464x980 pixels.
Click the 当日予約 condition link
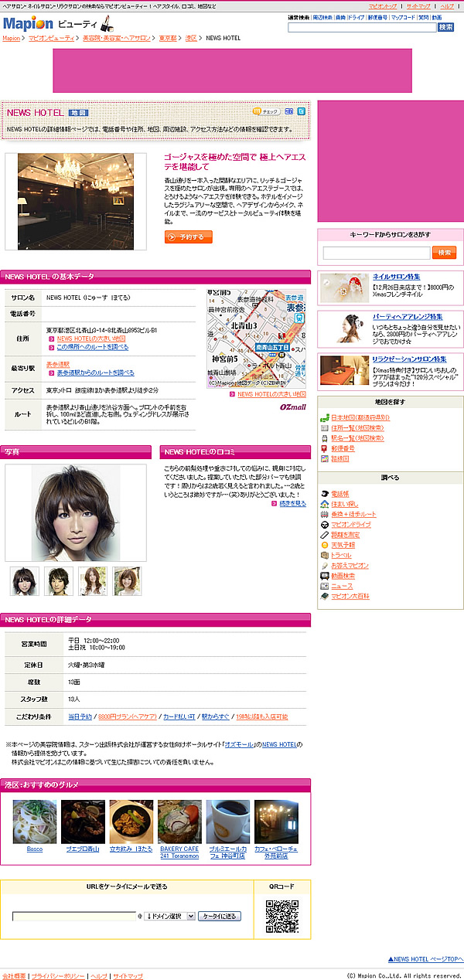80,716
